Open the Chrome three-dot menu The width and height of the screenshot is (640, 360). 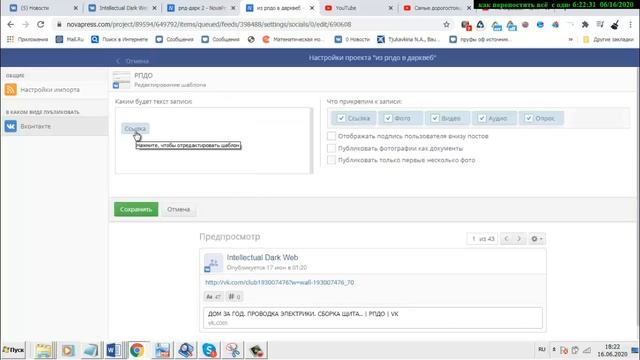631,24
